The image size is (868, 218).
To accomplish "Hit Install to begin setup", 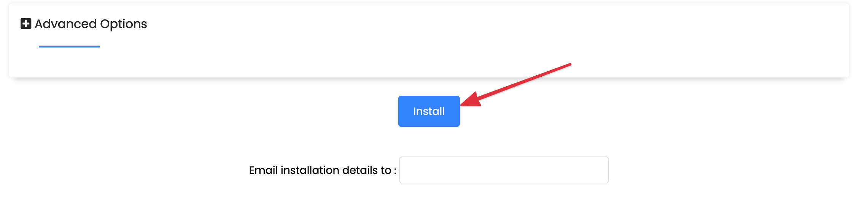I will [x=429, y=111].
